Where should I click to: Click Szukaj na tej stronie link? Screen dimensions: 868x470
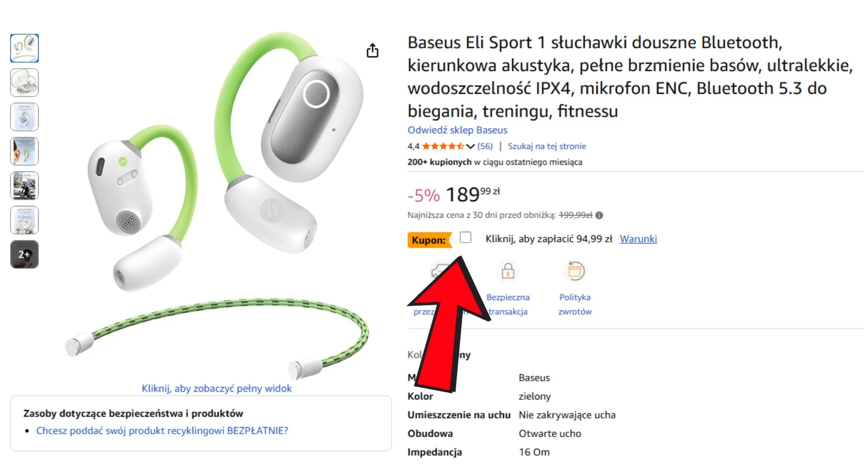point(546,146)
